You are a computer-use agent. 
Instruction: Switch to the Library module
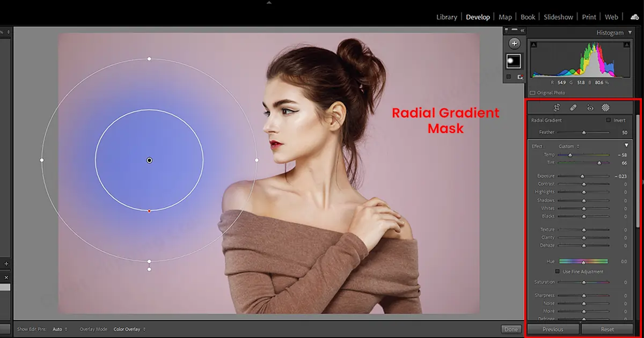(447, 17)
